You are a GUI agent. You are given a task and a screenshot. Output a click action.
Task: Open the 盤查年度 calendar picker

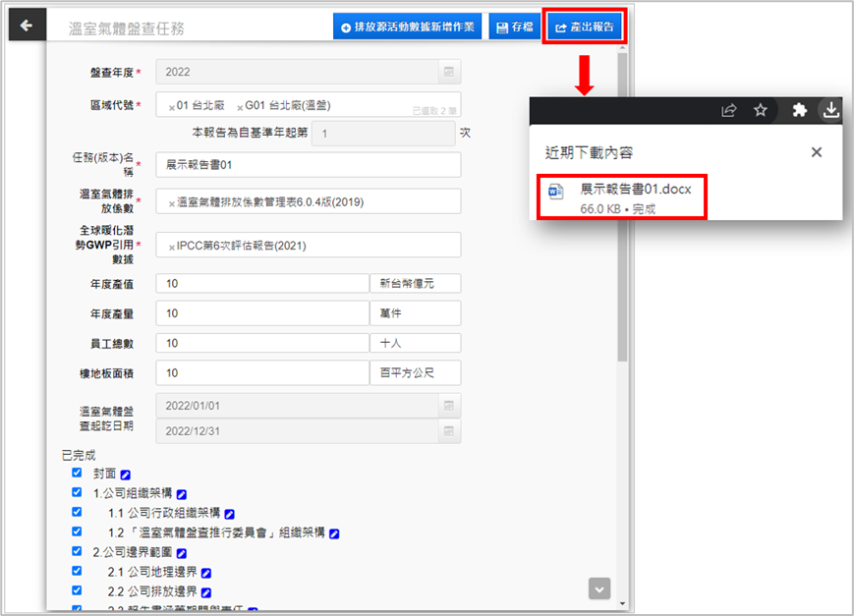448,72
